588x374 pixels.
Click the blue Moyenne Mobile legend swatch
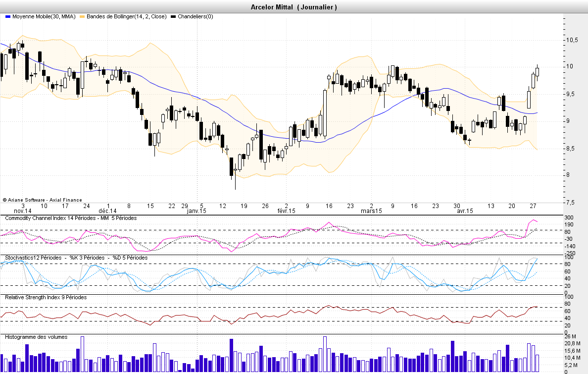(7, 16)
